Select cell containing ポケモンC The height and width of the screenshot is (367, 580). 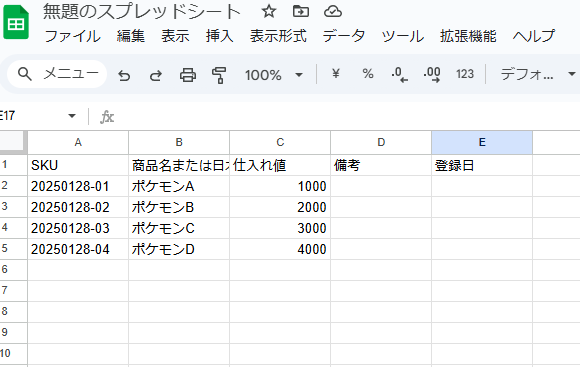click(179, 228)
